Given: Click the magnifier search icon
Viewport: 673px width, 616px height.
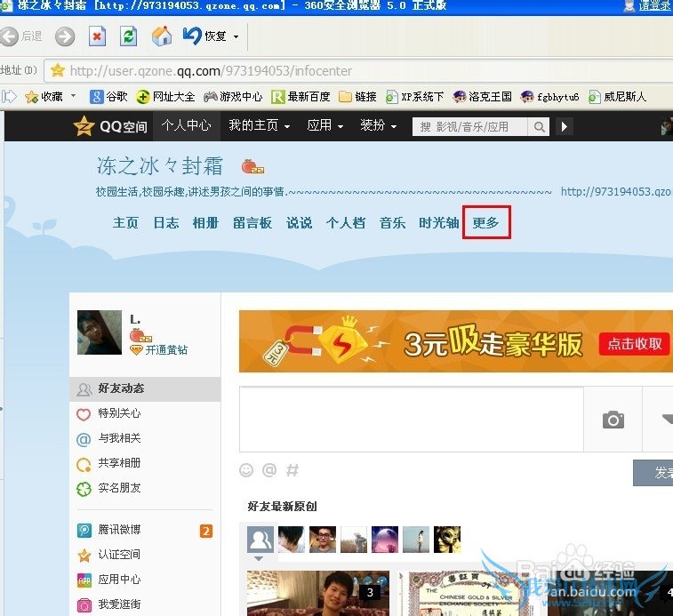Looking at the screenshot, I should point(539,126).
